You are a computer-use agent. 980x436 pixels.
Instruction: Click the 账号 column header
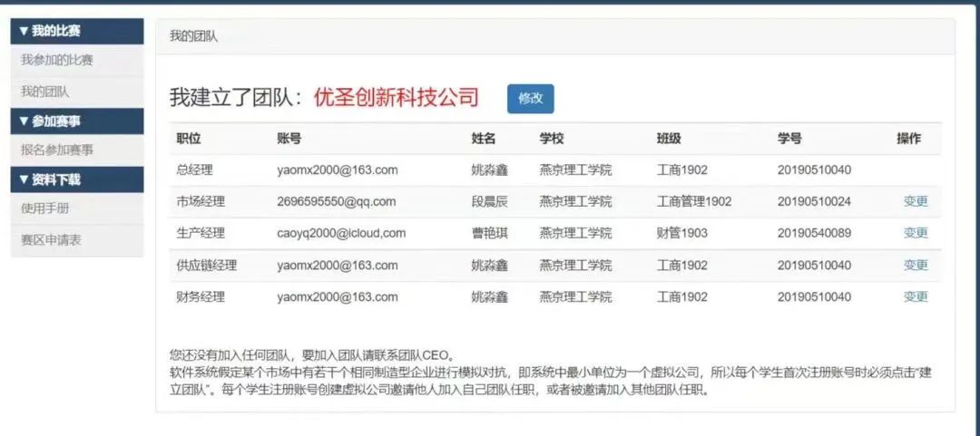[x=289, y=139]
